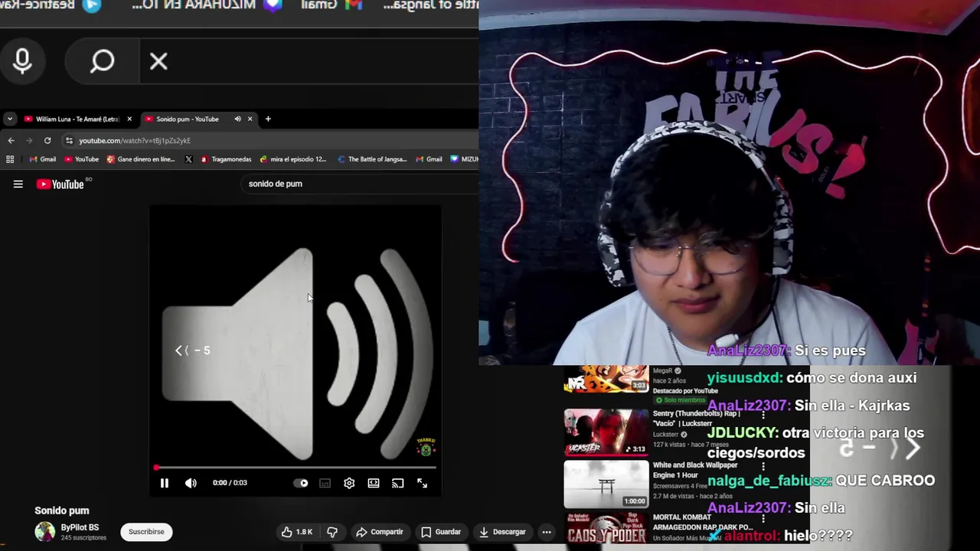980x551 pixels.
Task: Close the Sonido pum tab
Action: [x=250, y=119]
